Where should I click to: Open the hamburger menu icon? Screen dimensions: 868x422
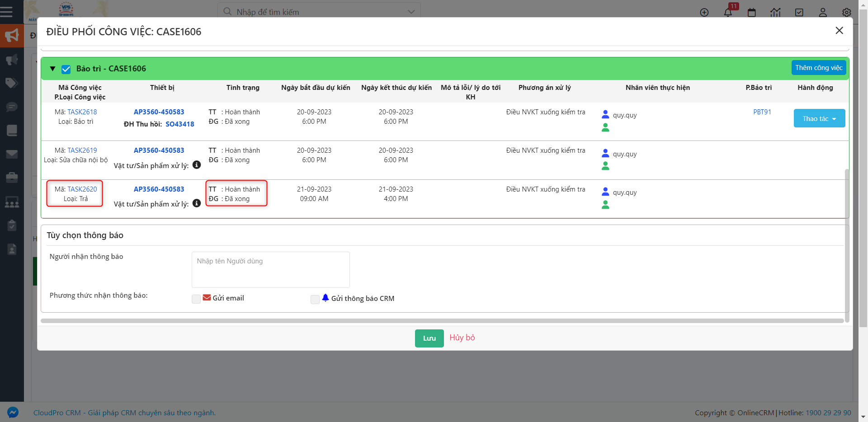click(6, 12)
